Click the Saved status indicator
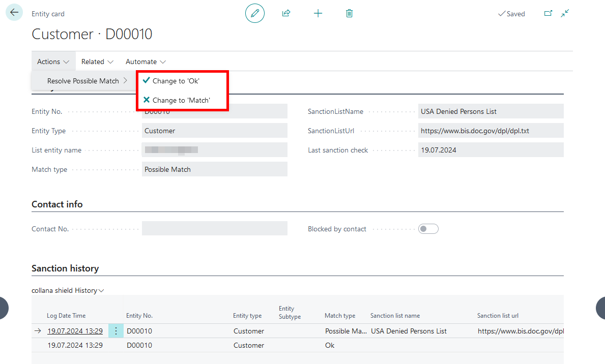Screen dimensions: 605x364 [511, 14]
